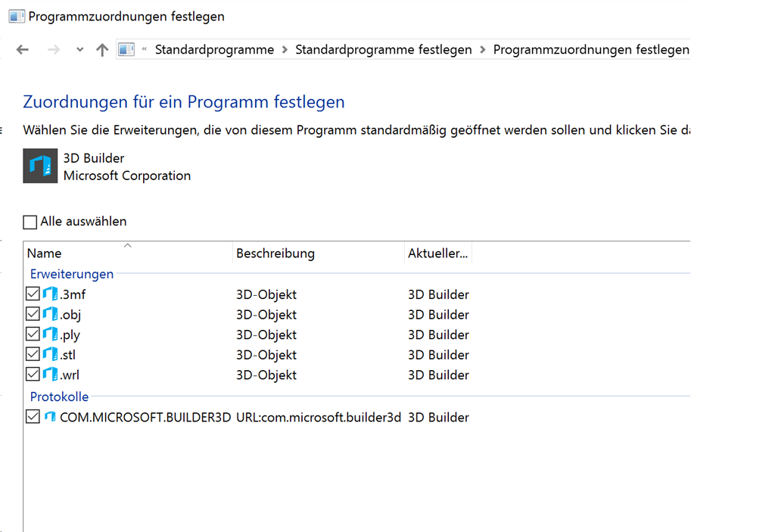This screenshot has width=775, height=532.
Task: Click the Zuordnungen für ein Programm festlegen heading
Action: 184,102
